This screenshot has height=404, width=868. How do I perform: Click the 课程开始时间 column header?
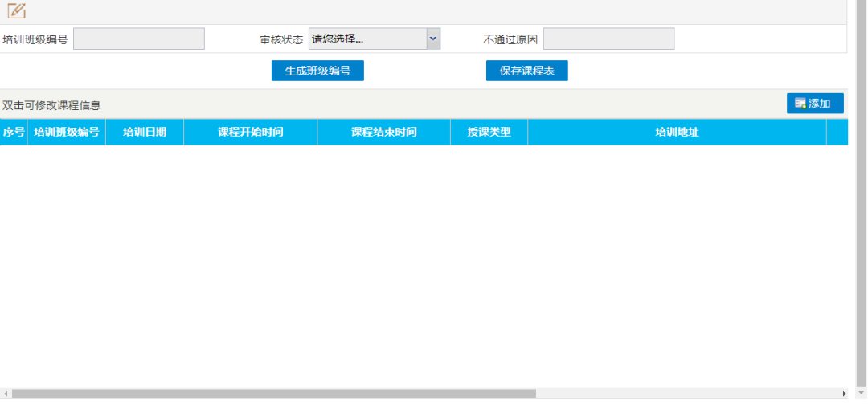tap(251, 133)
